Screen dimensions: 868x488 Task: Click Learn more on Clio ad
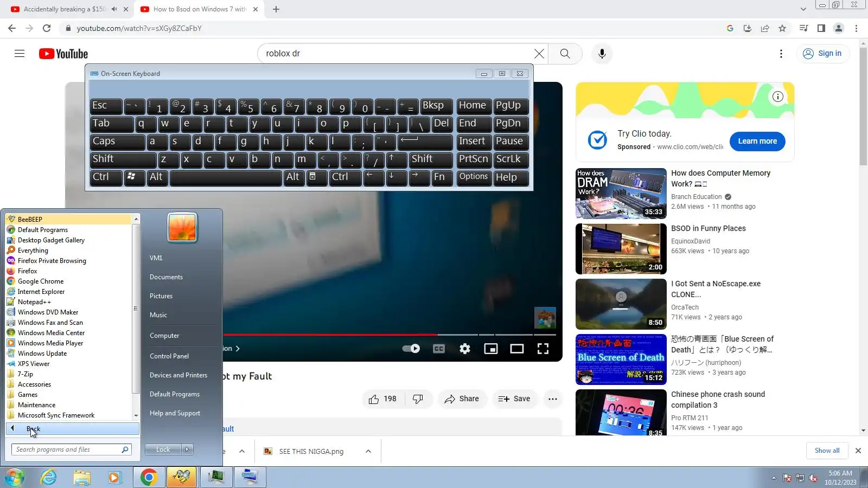(757, 141)
